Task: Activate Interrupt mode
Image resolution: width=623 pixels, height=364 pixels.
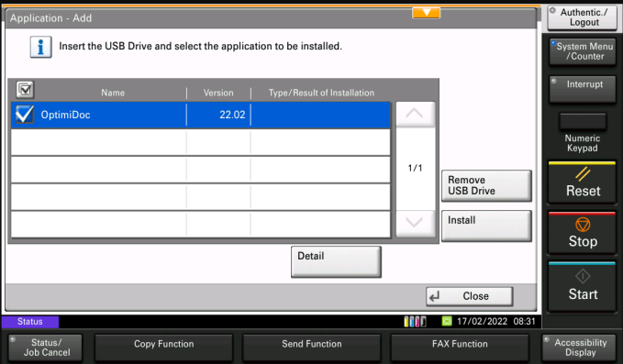Action: pos(583,89)
